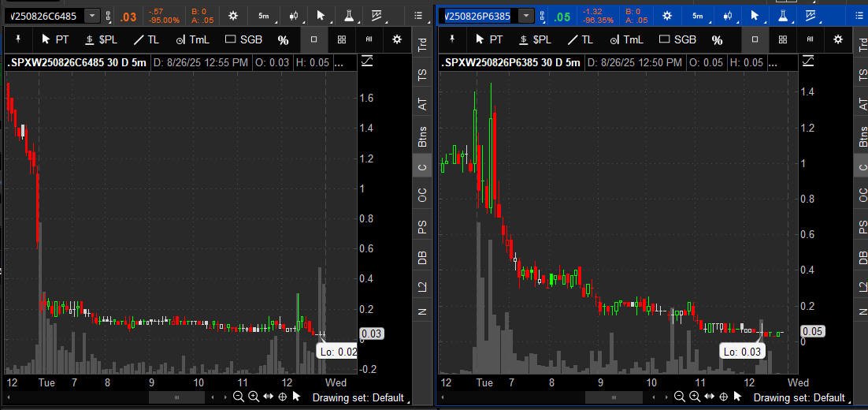The width and height of the screenshot is (868, 410).
Task: Click the crosshair icon in left chart bottom bar
Action: [x=282, y=397]
